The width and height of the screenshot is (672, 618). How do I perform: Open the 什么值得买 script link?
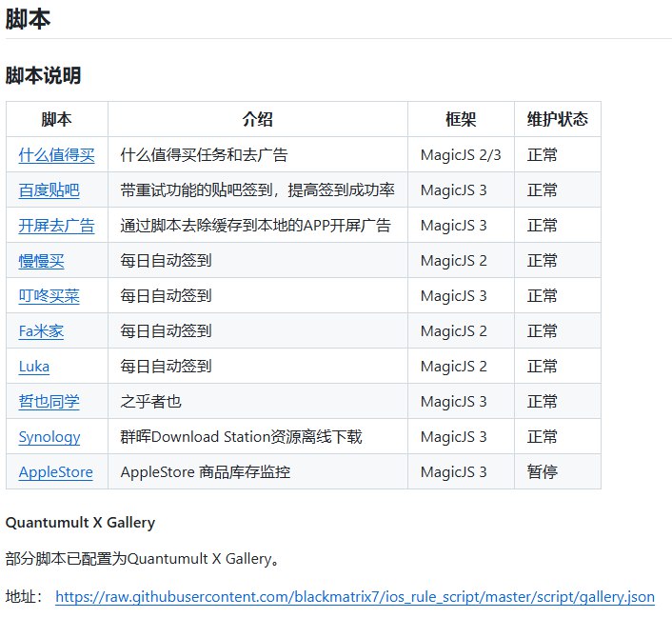pos(56,154)
